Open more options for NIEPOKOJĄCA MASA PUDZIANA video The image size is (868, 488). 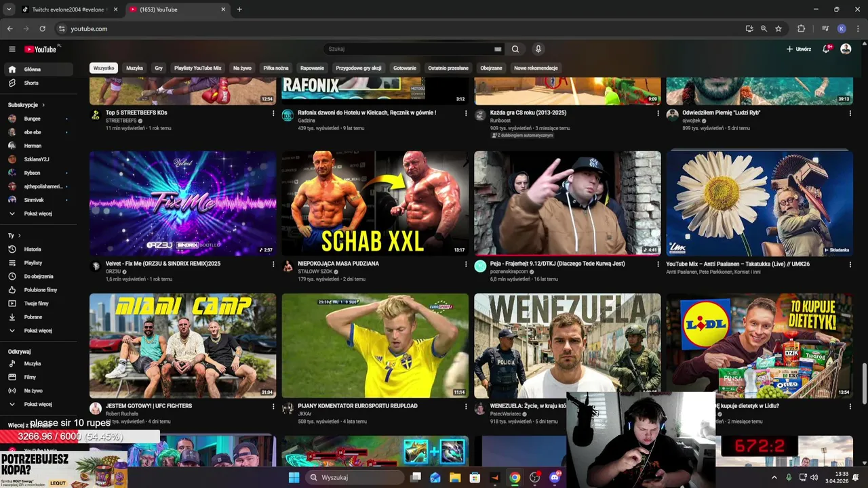[x=466, y=264]
